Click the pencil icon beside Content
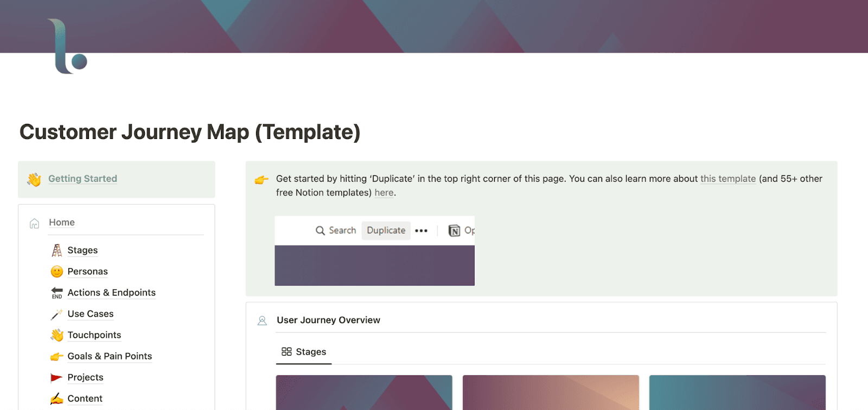Screen dimensions: 868x410 [x=56, y=398]
